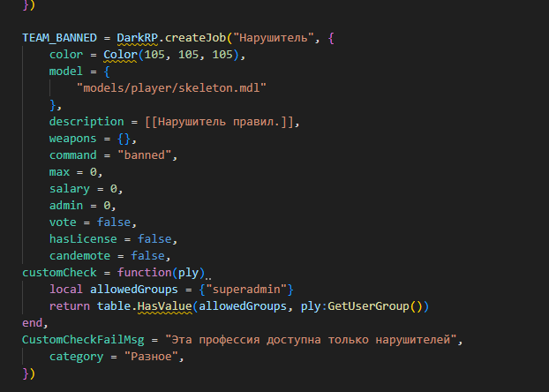This screenshot has width=549, height=392.
Task: Click the false value on hasLicense line
Action: point(154,239)
